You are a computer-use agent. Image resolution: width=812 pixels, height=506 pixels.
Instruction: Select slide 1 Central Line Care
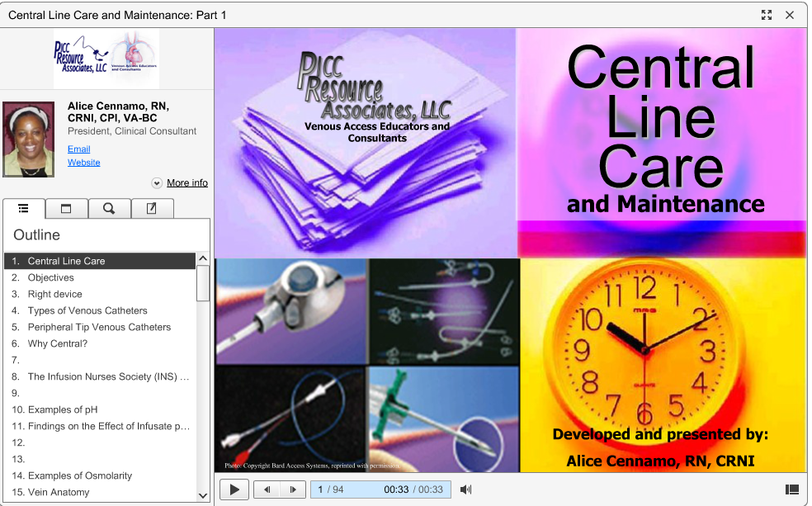coord(100,261)
